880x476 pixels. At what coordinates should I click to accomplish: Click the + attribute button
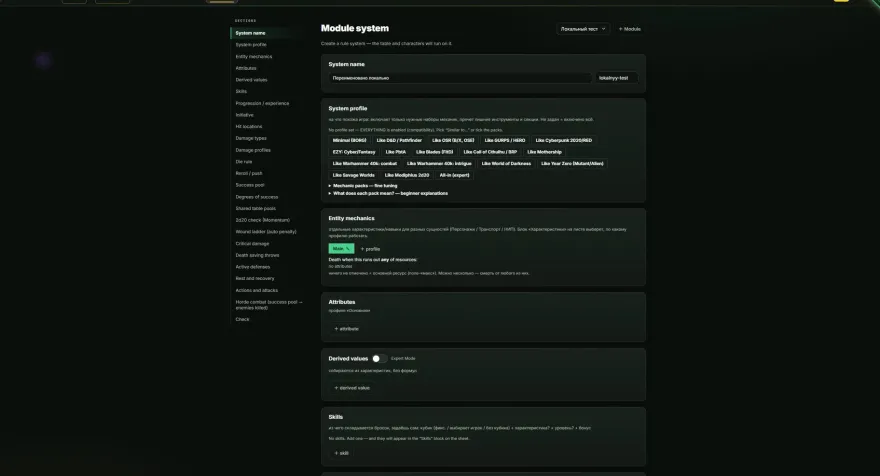tap(346, 329)
